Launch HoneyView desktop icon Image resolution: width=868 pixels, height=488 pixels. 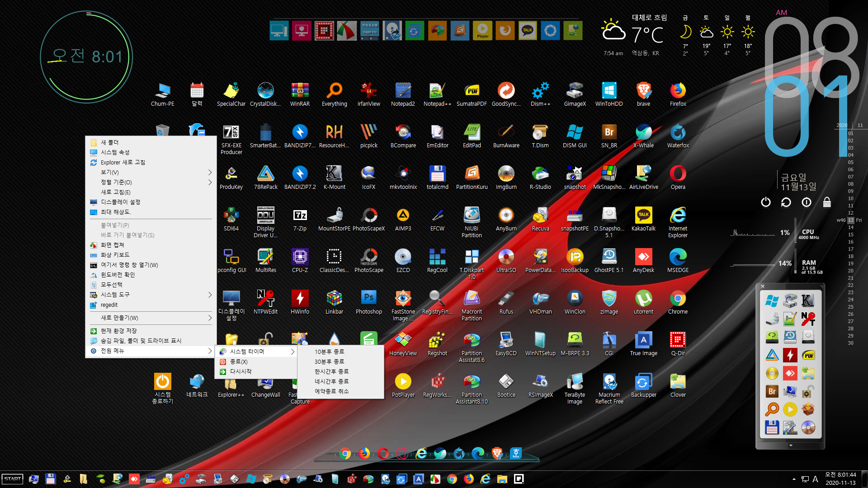[403, 344]
